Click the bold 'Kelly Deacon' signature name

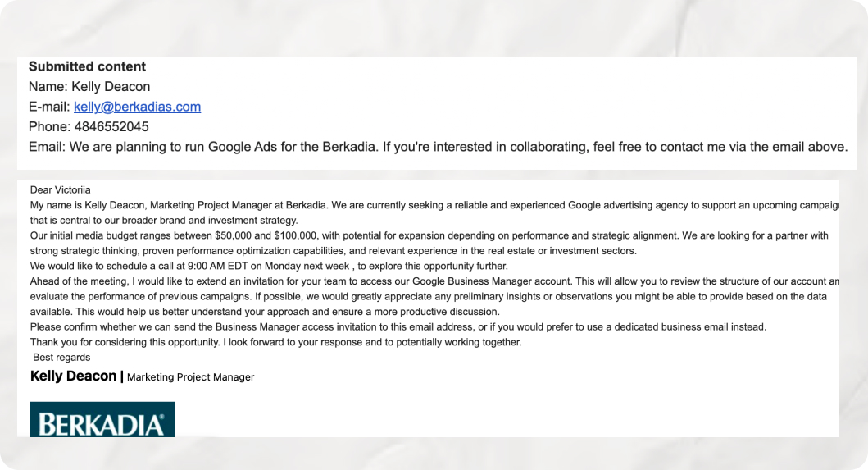73,376
